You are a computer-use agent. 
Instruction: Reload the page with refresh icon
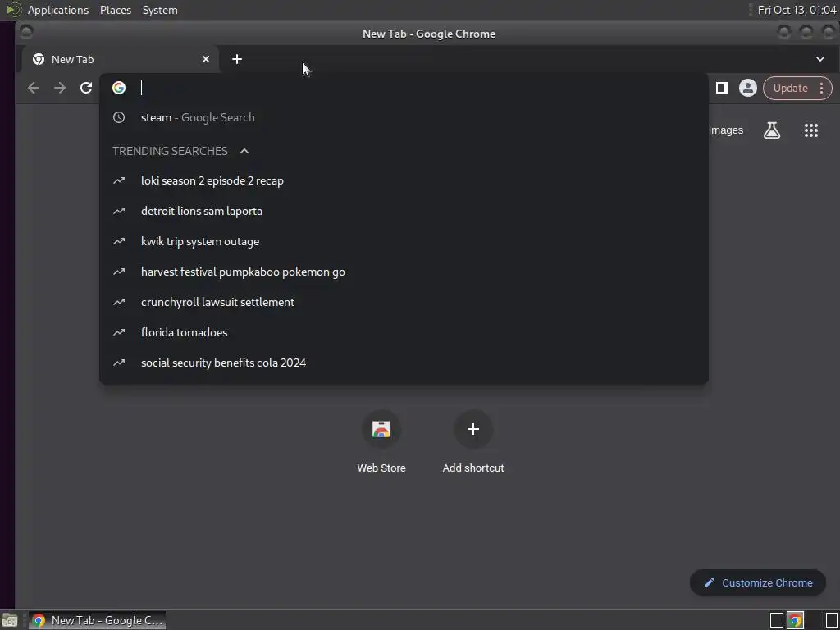(x=85, y=88)
